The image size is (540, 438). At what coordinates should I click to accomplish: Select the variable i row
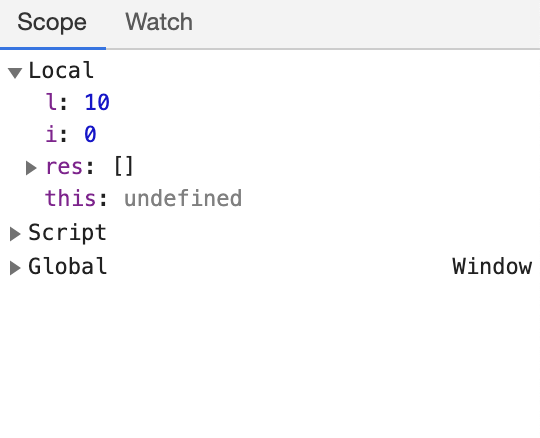(x=270, y=134)
